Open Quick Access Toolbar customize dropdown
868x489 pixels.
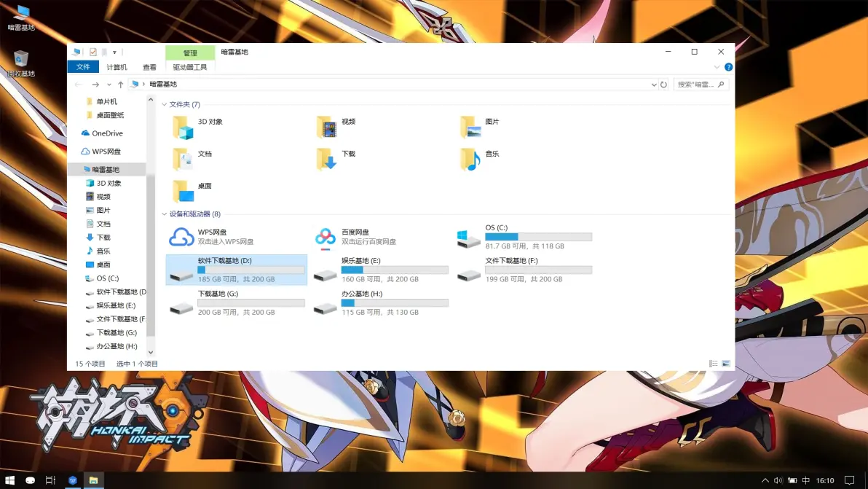[x=114, y=52]
